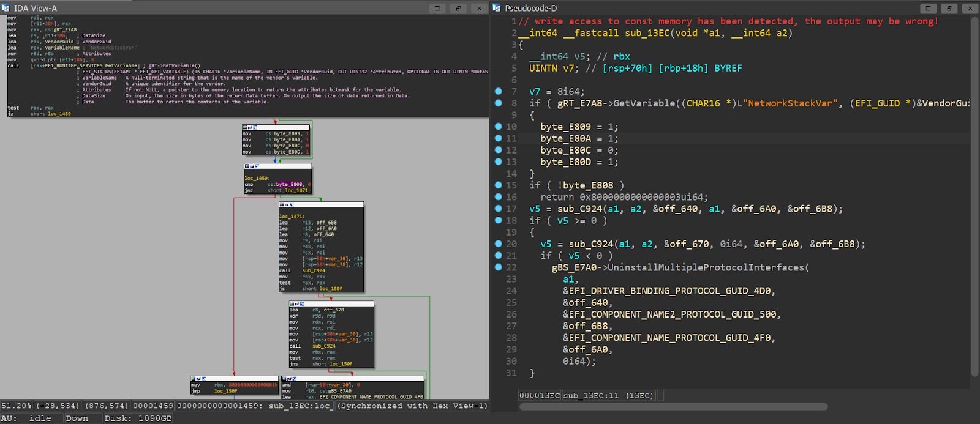This screenshot has width=980, height=424.
Task: Close the IDA View-A panel
Action: [x=479, y=8]
